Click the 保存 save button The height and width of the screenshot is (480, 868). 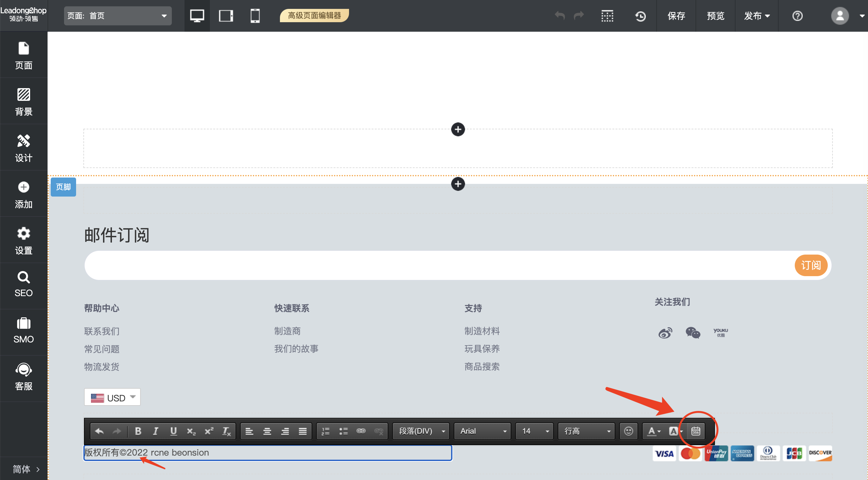click(676, 16)
